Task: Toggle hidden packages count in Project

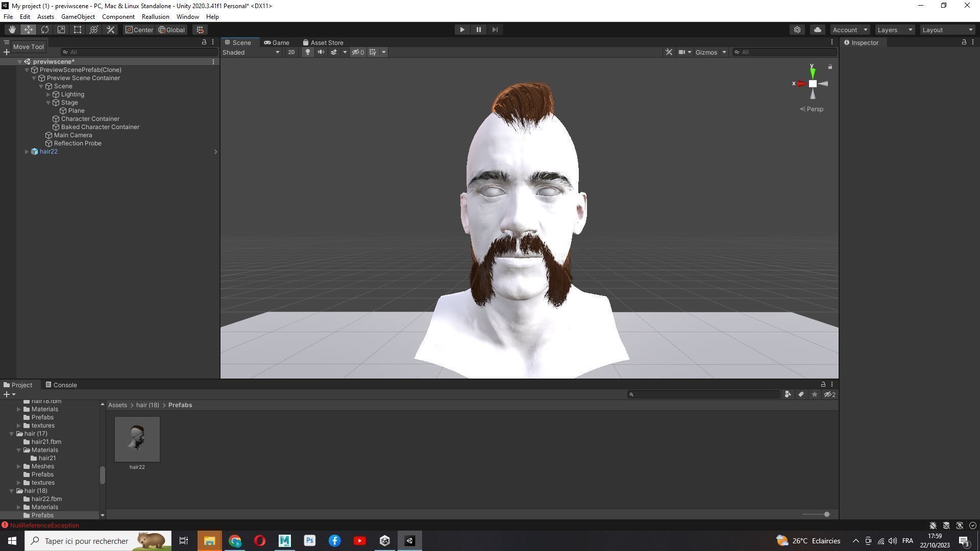Action: 830,394
